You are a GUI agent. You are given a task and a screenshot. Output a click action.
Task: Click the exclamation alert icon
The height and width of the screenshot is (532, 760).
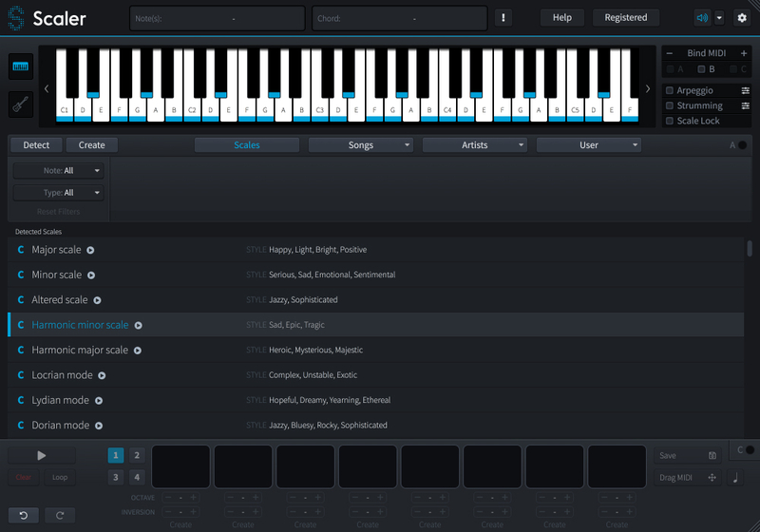pyautogui.click(x=503, y=17)
